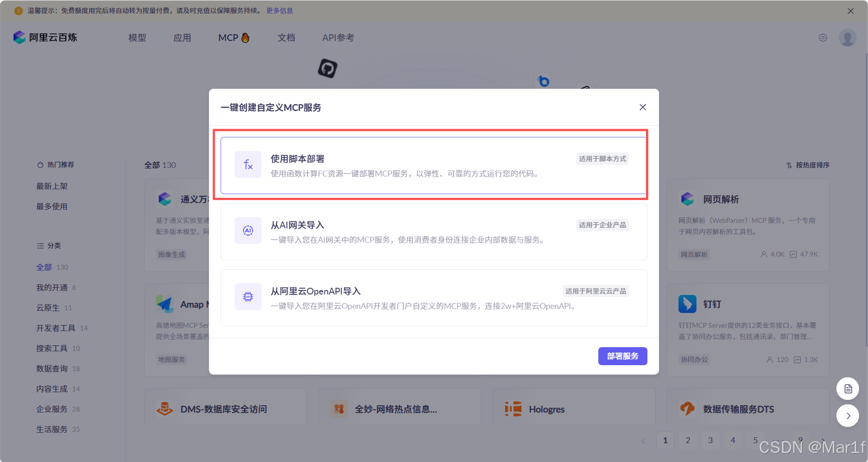
Task: Filter by 搜索工具 category
Action: coord(58,348)
